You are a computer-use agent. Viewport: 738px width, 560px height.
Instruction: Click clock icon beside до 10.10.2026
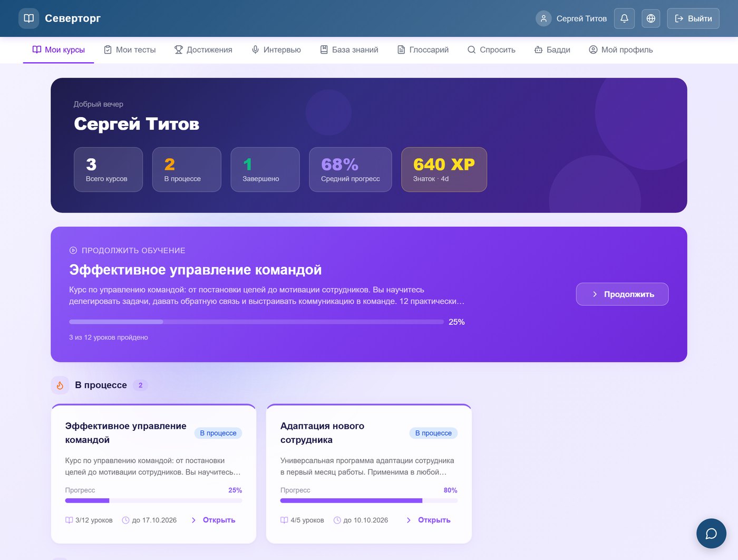coord(337,520)
